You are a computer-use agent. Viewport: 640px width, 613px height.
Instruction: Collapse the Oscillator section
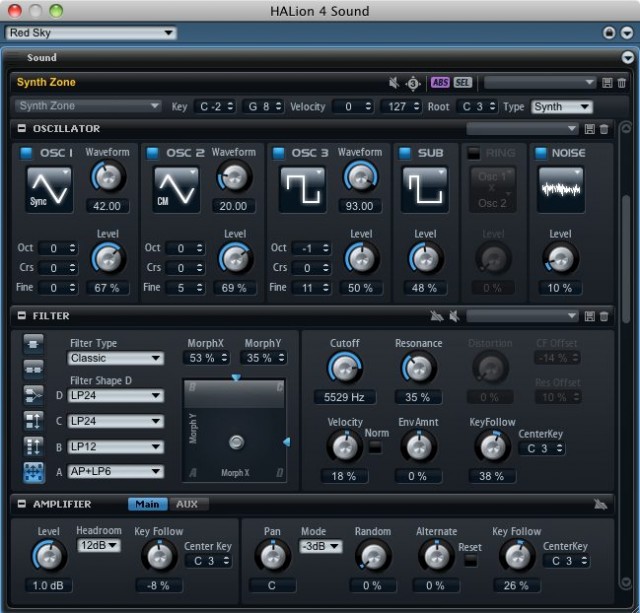coord(21,129)
